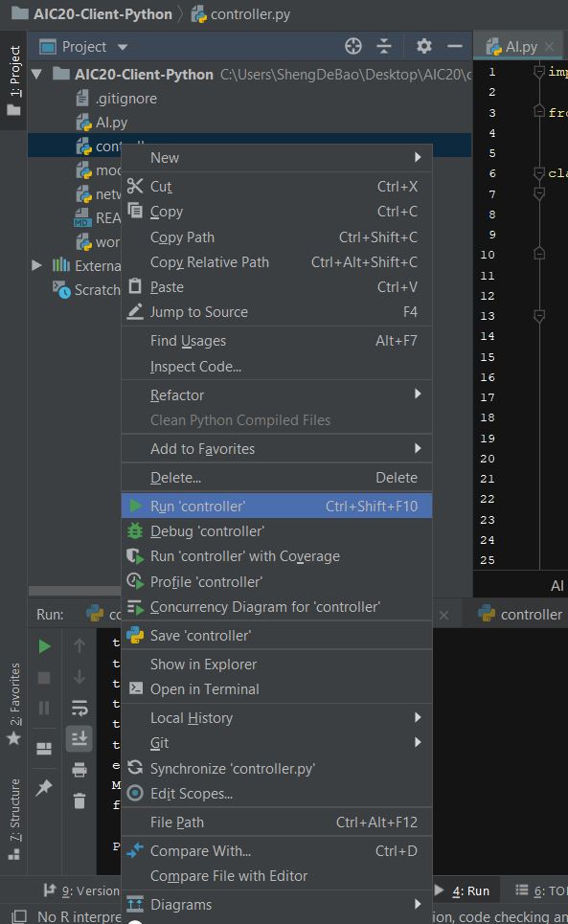Open the 1: Project side tool window tab
The width and height of the screenshot is (568, 924).
(x=13, y=80)
